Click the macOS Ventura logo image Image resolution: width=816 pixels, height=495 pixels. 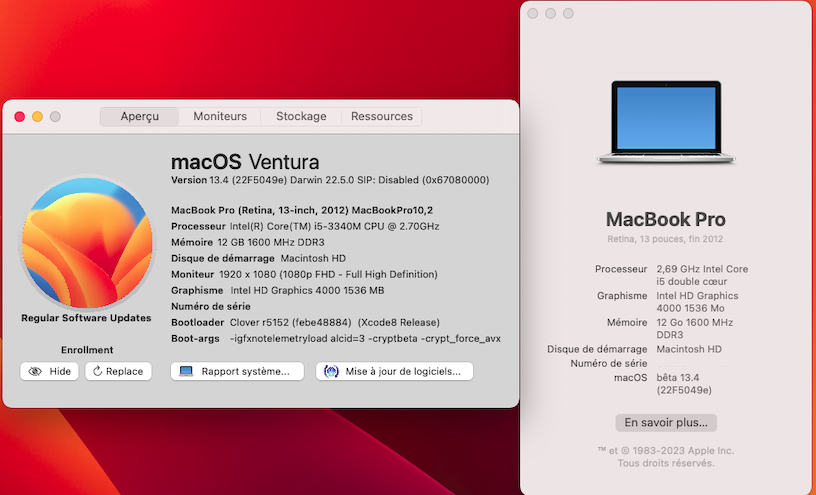click(x=87, y=242)
